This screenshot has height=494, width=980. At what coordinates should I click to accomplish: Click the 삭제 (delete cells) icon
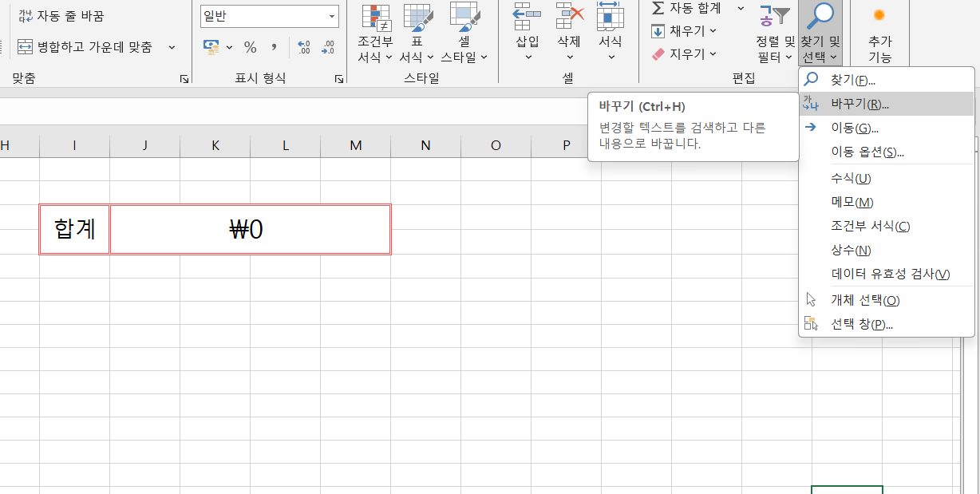tap(569, 18)
